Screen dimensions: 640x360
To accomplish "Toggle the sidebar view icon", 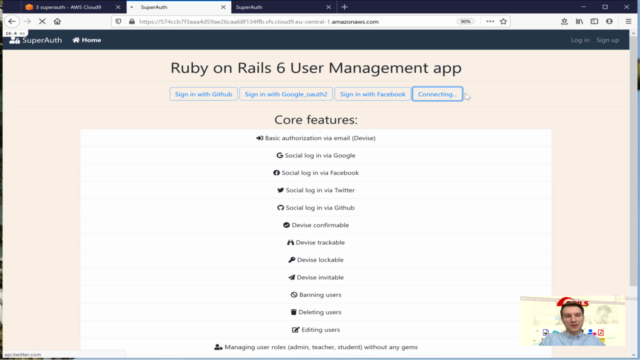I will point(594,21).
